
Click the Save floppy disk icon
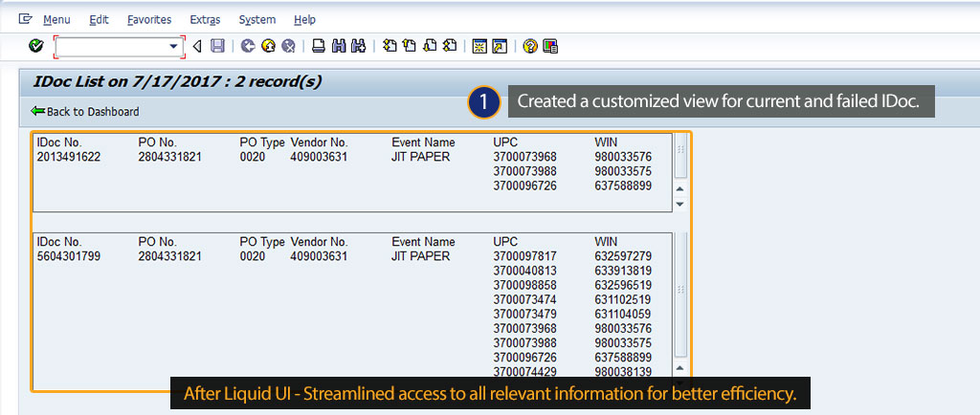coord(217,46)
